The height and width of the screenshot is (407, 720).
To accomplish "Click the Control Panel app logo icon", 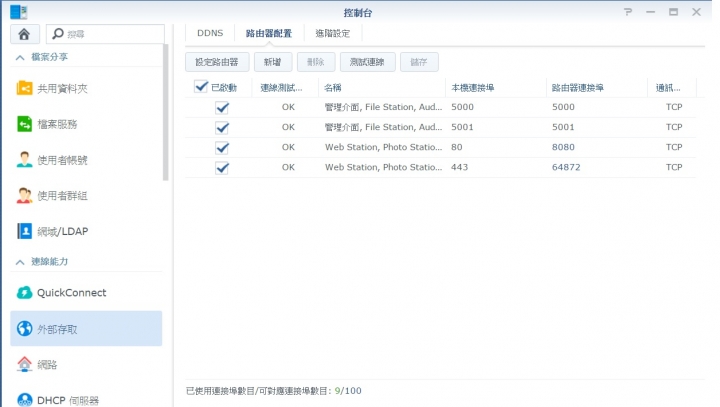I will click(x=19, y=12).
